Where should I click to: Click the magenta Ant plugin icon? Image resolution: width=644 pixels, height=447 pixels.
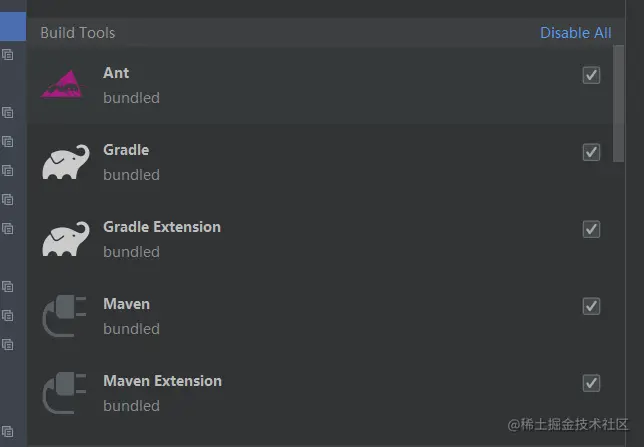pos(64,84)
